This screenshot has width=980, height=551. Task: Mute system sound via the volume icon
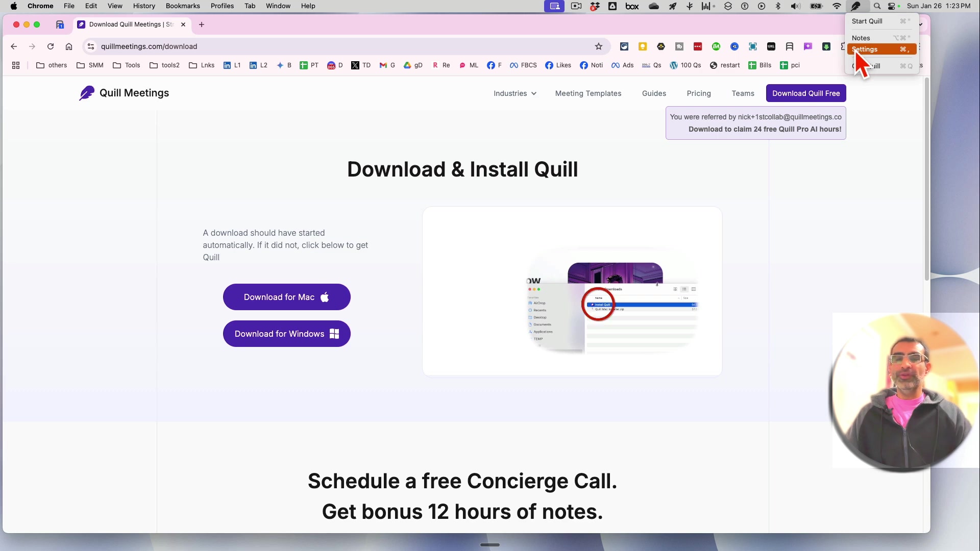(795, 6)
